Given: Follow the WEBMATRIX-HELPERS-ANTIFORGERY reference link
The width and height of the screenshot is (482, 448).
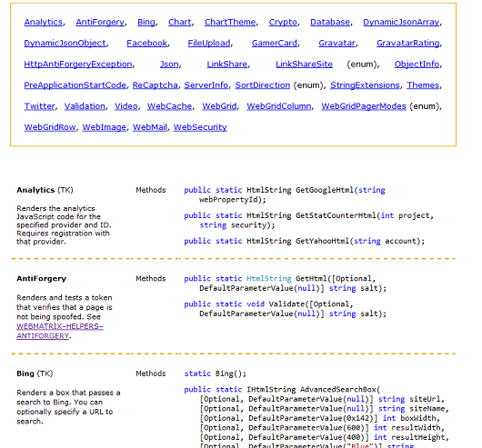Looking at the screenshot, I should (60, 331).
